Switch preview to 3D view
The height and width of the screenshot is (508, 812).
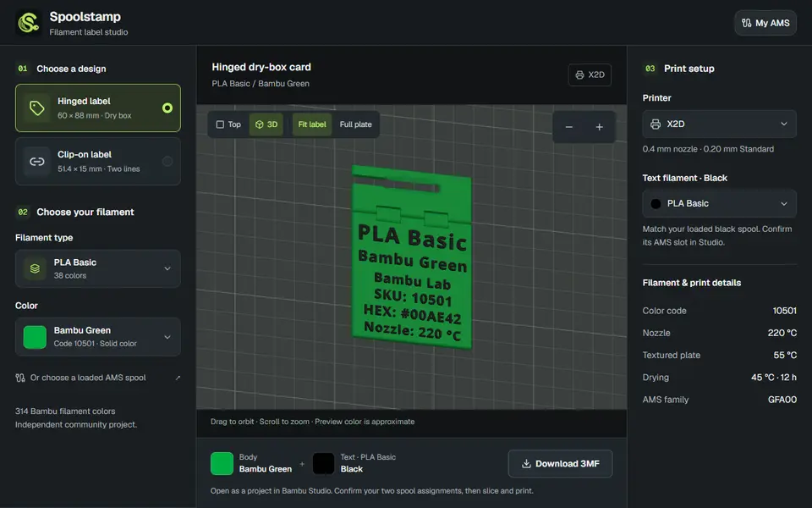click(266, 124)
